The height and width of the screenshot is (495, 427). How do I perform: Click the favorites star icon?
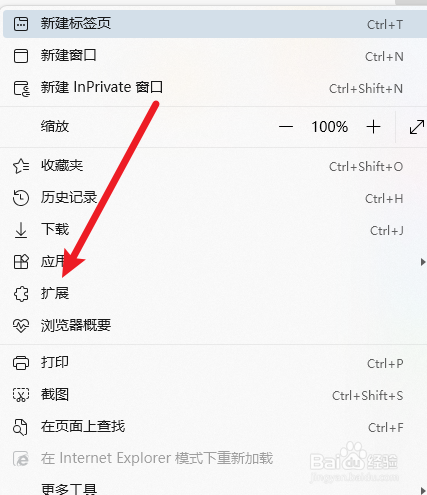coord(21,166)
